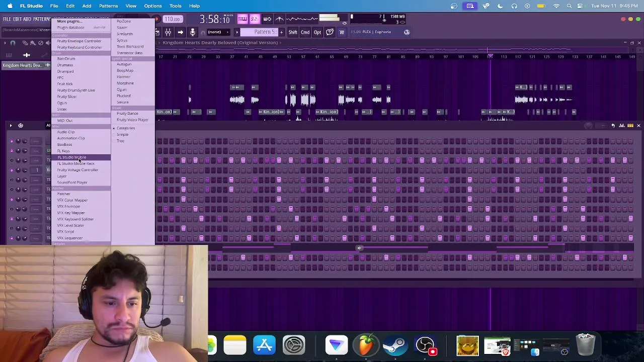Choose FL Studio Mobile from the plugin list
Screen dimensions: 644x362
pyautogui.click(x=82, y=157)
